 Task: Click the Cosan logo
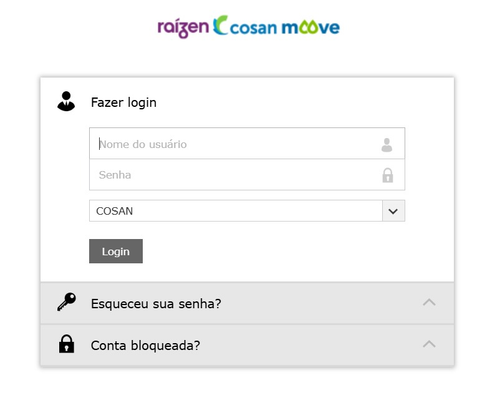[x=245, y=26]
